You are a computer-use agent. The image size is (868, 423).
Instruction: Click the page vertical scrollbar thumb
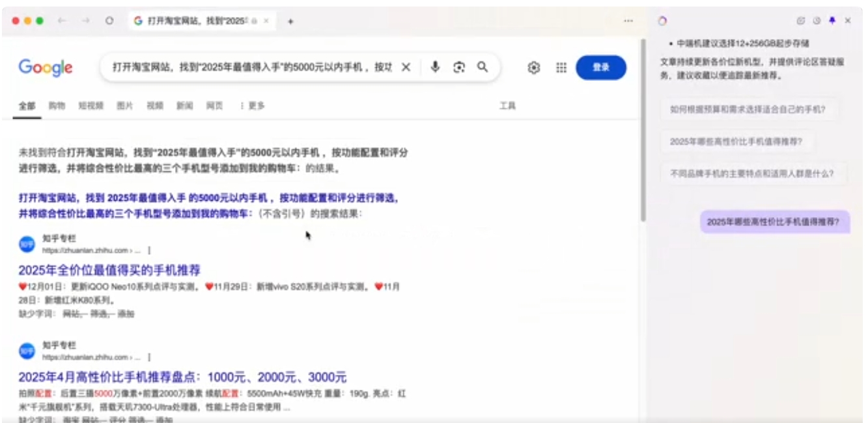coord(643,130)
